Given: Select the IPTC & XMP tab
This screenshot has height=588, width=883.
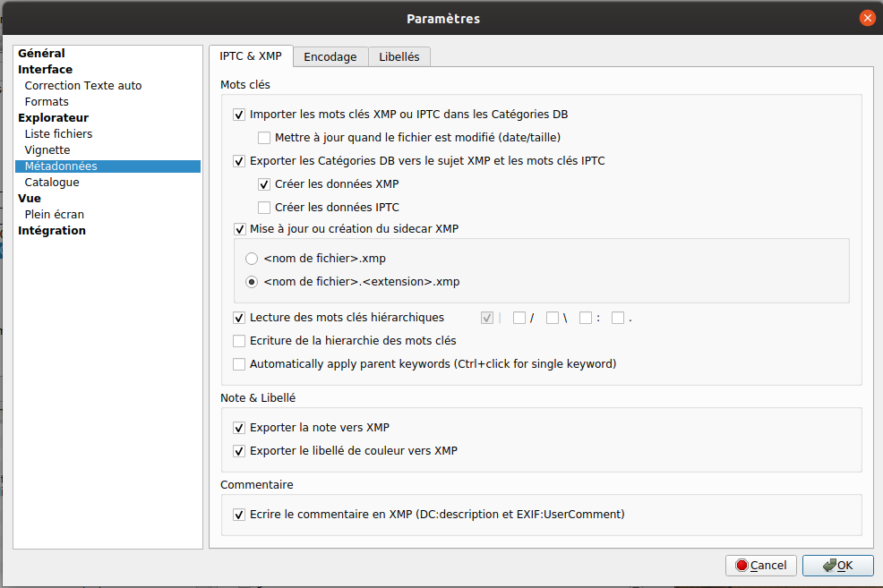Looking at the screenshot, I should [251, 56].
